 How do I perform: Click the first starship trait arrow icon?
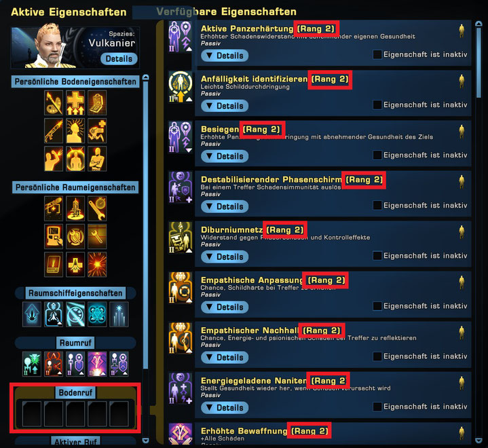32,314
